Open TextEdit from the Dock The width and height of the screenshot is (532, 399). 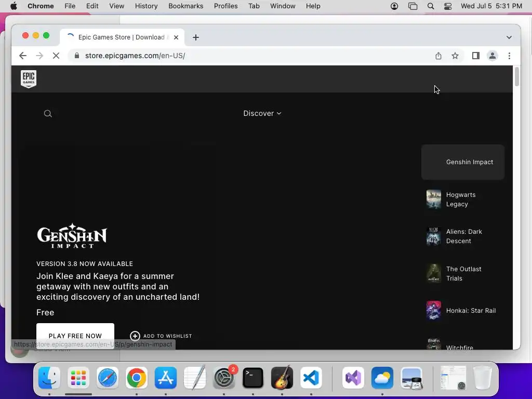(x=195, y=378)
